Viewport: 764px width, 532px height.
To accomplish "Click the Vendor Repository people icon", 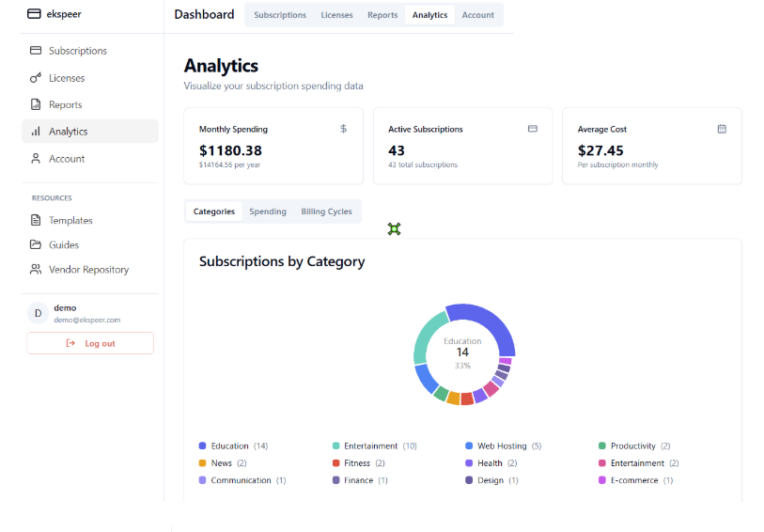I will point(36,270).
